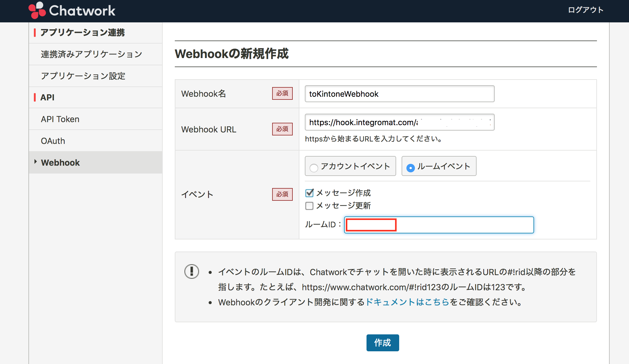Click the ログアウト link
Viewport: 629px width, 364px height.
(585, 10)
